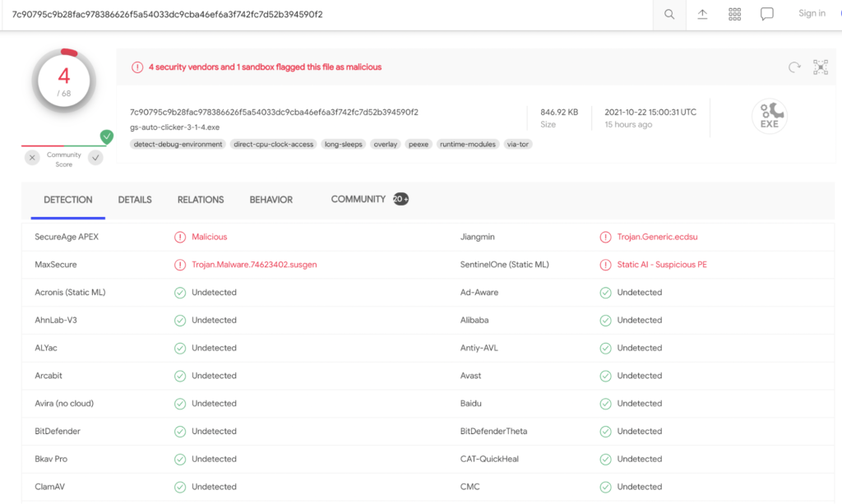Click the detect-debug-environment tag

(x=178, y=145)
